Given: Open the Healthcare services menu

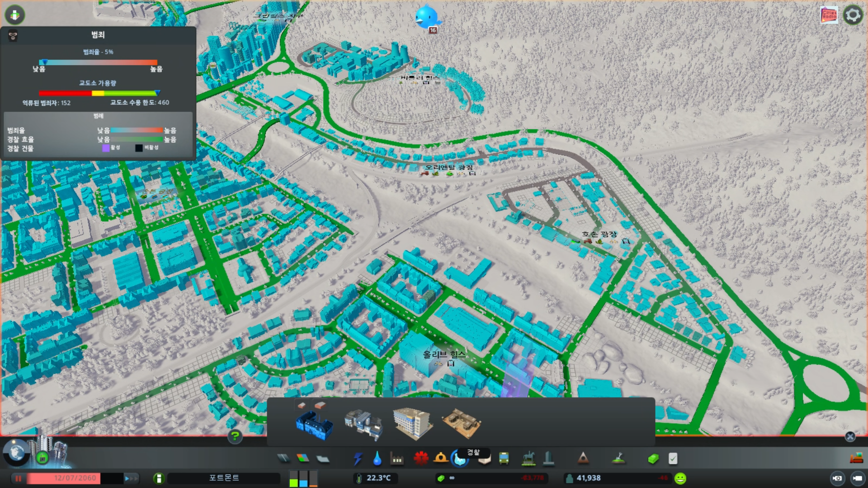Looking at the screenshot, I should 421,459.
